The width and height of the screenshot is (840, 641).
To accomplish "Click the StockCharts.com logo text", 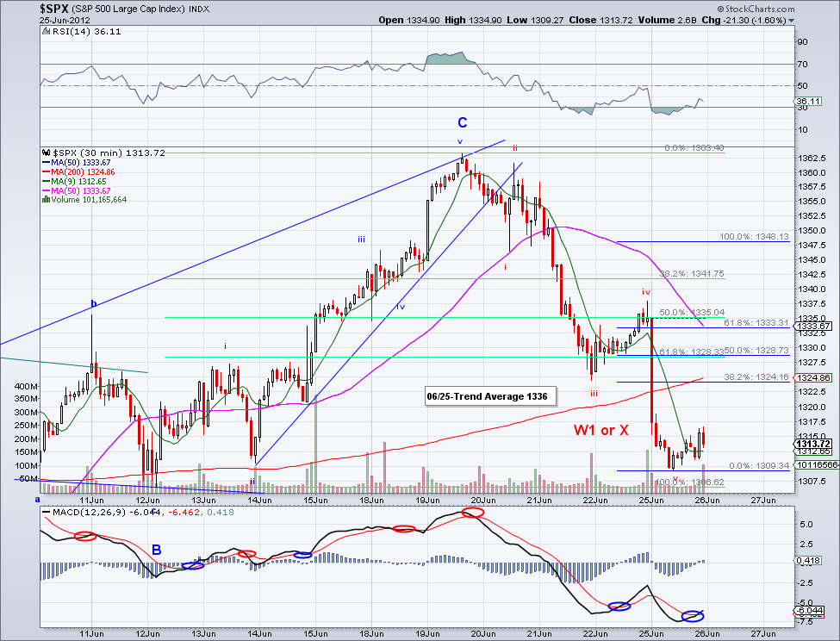I will pos(756,9).
